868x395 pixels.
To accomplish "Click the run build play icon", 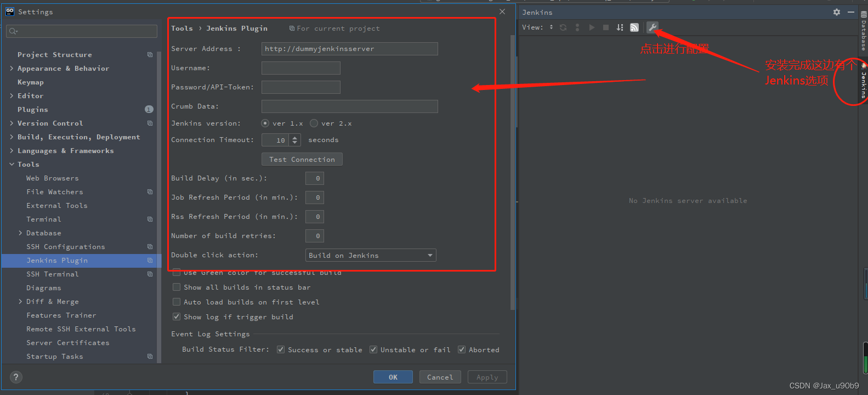I will (x=592, y=27).
